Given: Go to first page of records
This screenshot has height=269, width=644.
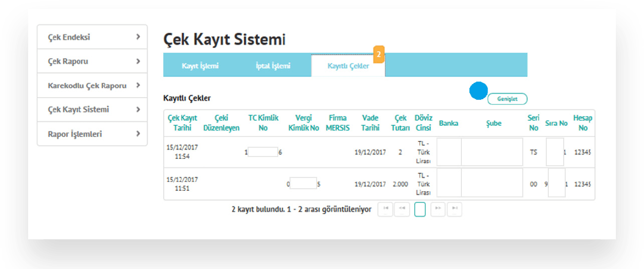Looking at the screenshot, I should [x=385, y=209].
